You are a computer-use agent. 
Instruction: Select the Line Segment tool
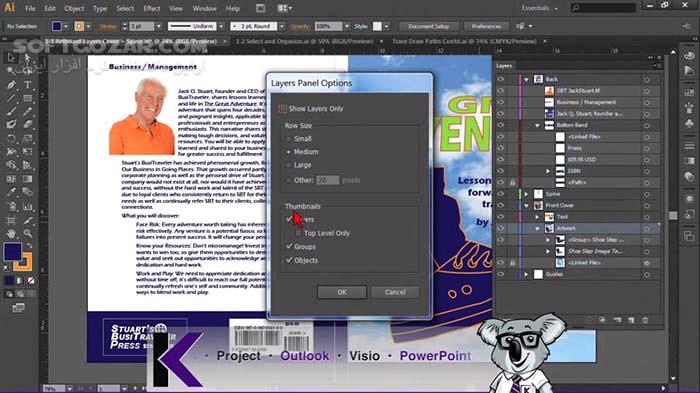pos(11,98)
